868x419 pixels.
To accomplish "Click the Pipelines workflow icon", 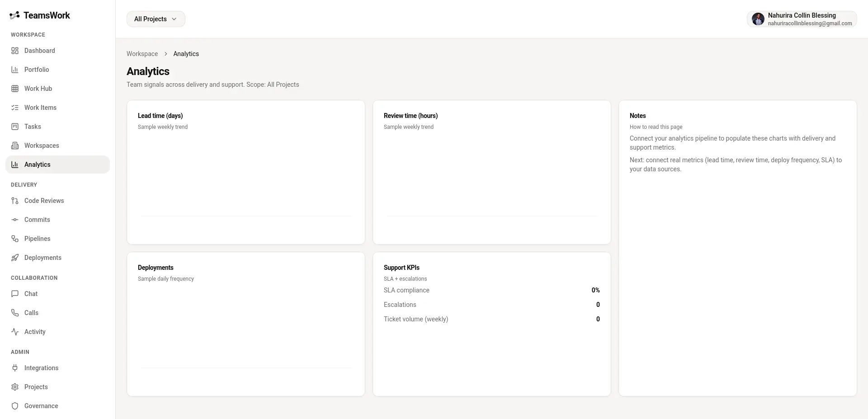I will point(15,239).
